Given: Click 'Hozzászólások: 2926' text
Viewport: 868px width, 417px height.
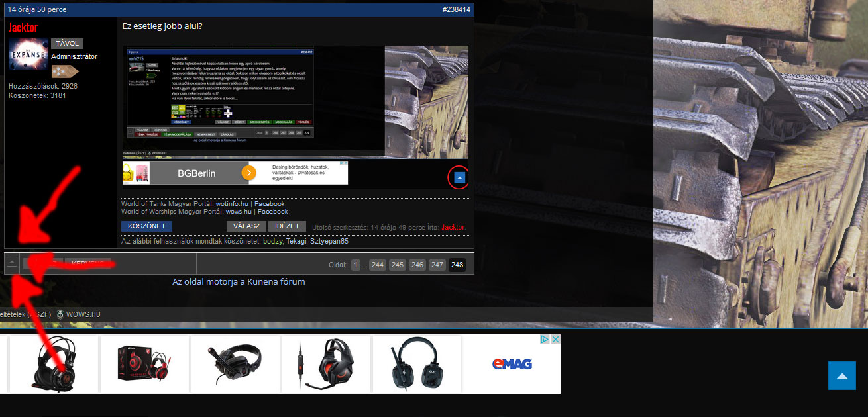Looking at the screenshot, I should point(43,86).
